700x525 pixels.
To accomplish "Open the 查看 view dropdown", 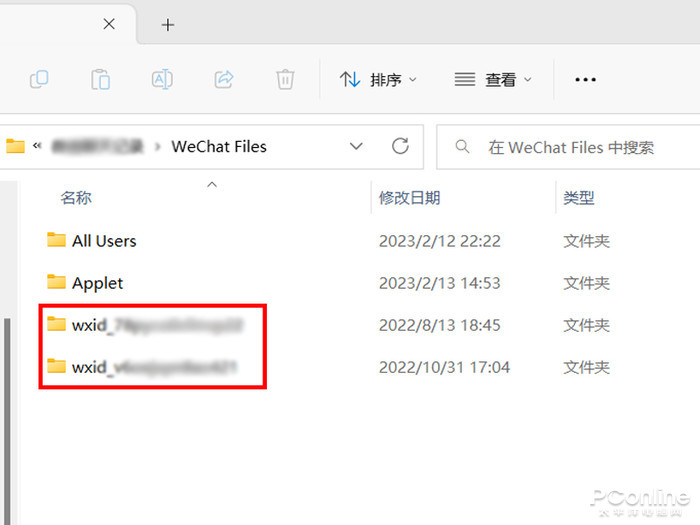I will tap(493, 80).
